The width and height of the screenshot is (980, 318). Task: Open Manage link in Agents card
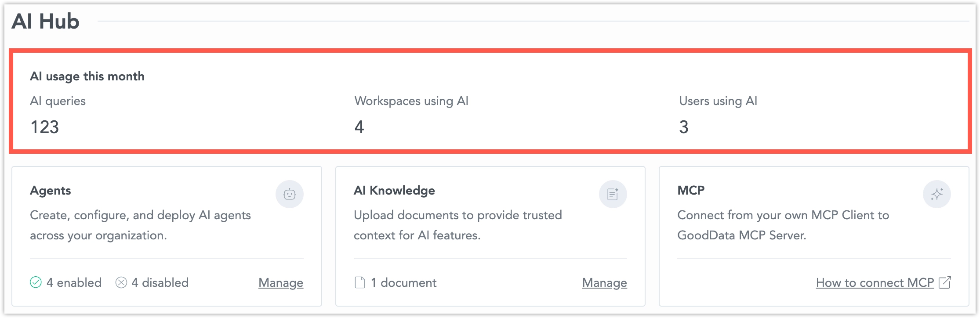point(281,283)
